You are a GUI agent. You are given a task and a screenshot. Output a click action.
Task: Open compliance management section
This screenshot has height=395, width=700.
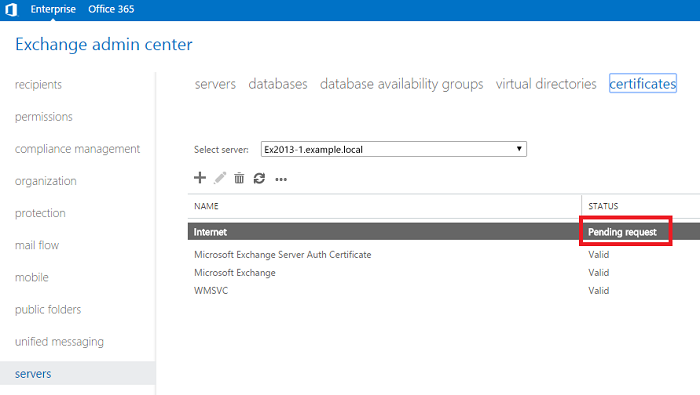pos(77,149)
